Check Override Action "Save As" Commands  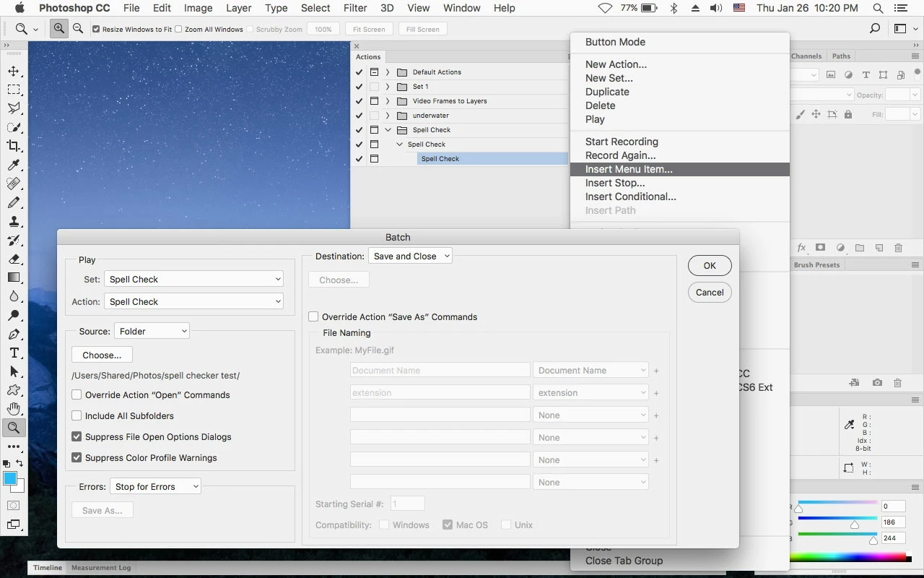(313, 317)
